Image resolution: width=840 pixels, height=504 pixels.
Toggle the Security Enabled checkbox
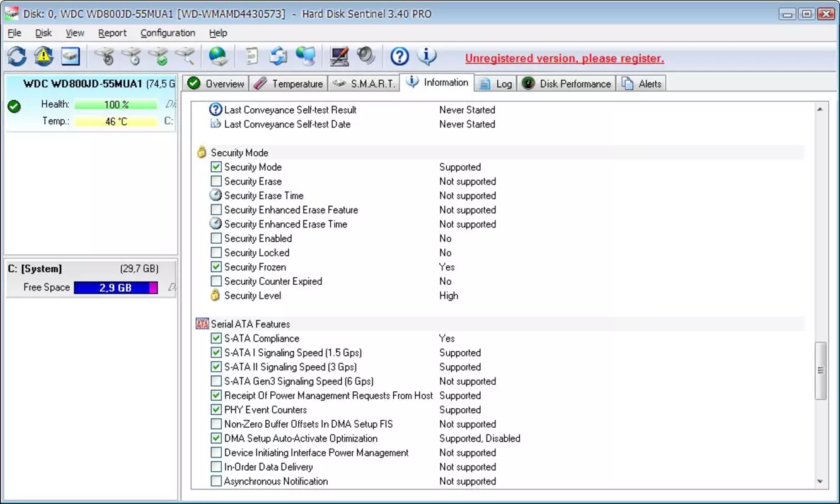coord(216,238)
